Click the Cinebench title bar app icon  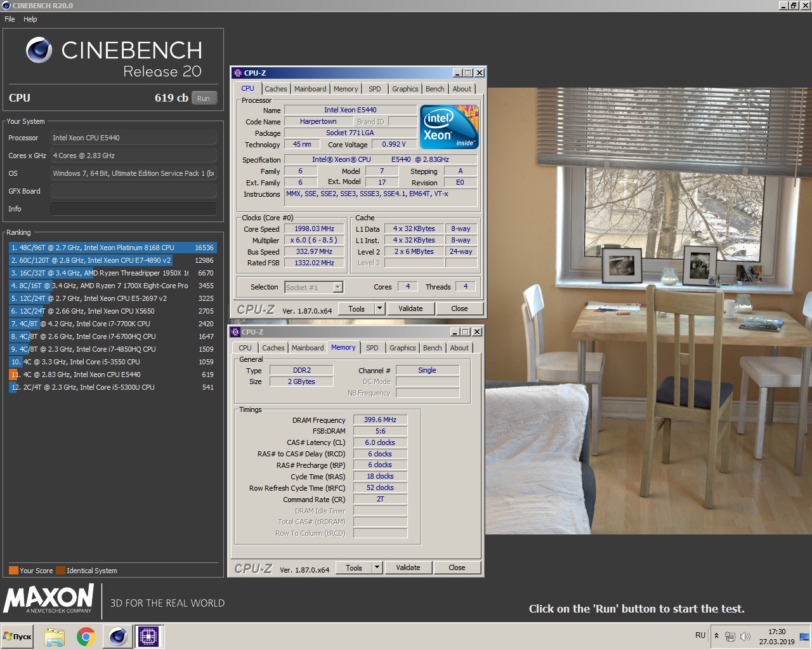point(6,6)
